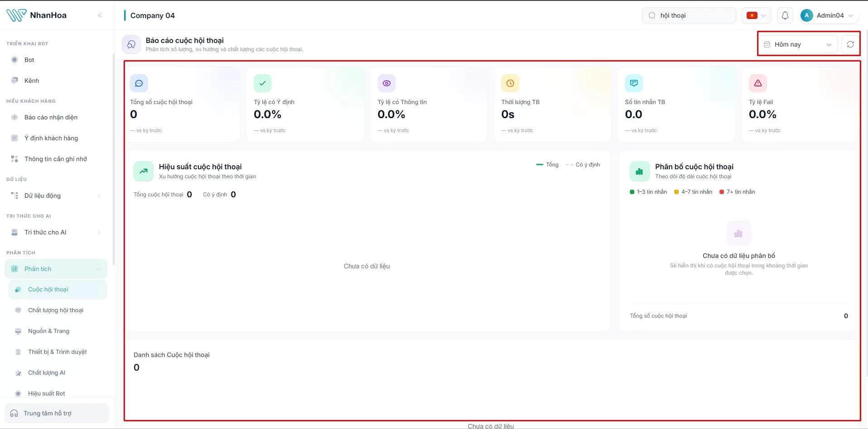Expand Dữ liệu động submenu arrow
Screen dimensions: 868x429
click(99, 195)
